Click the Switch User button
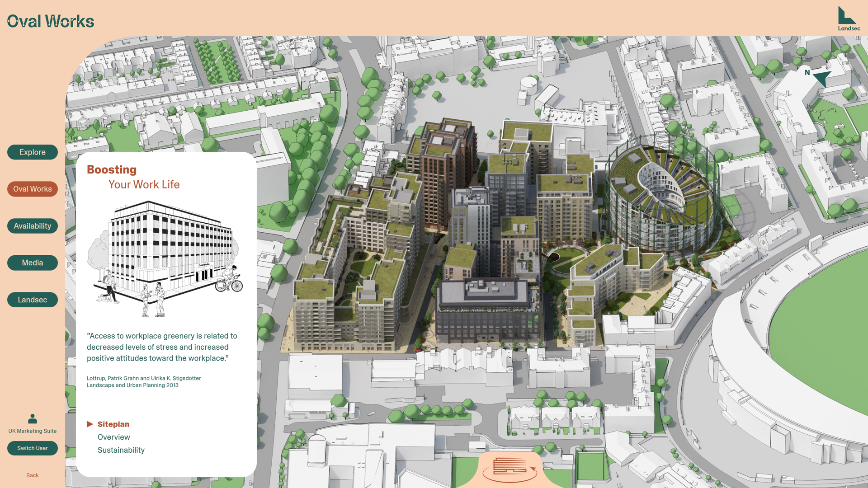The height and width of the screenshot is (488, 868). point(33,448)
